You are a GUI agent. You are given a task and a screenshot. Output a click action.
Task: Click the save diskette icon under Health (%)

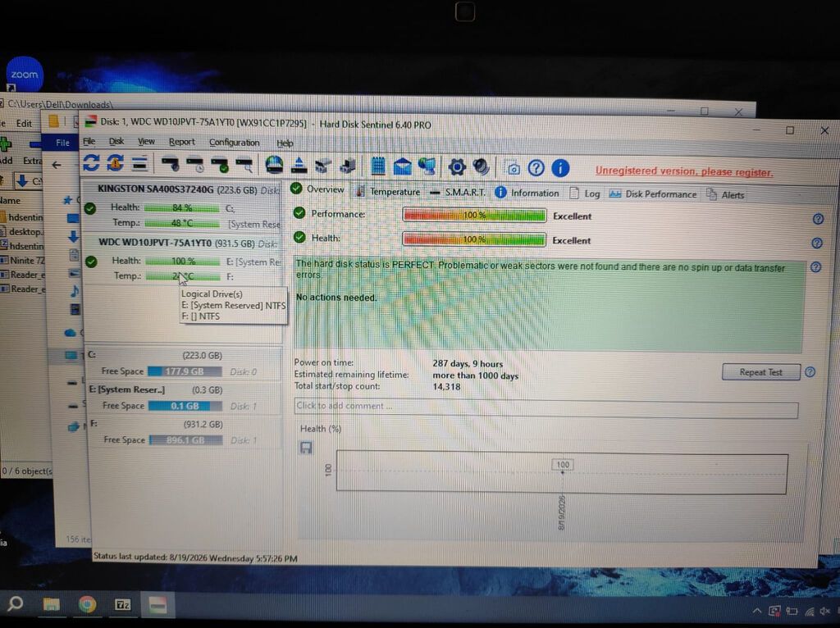[x=306, y=448]
